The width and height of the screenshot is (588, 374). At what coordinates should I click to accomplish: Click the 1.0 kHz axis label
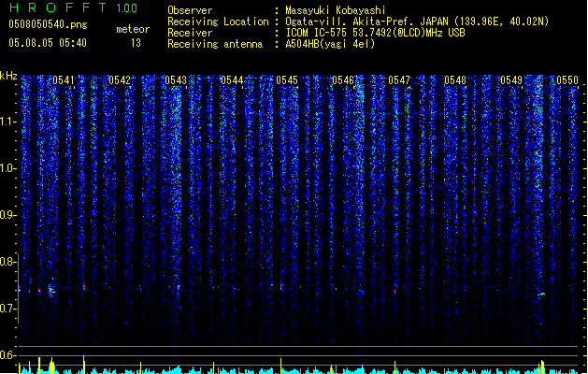click(8, 168)
